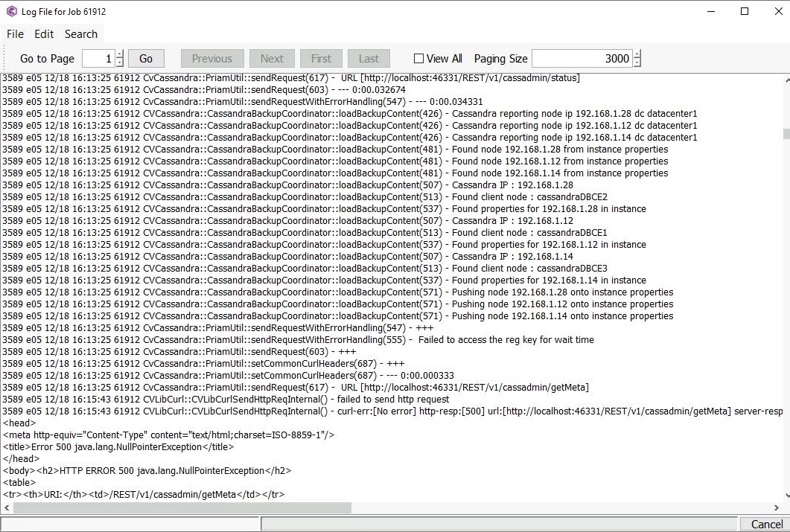790x532 pixels.
Task: Click line 'Found client node : cassandraDBCE3'
Action: click(x=305, y=269)
